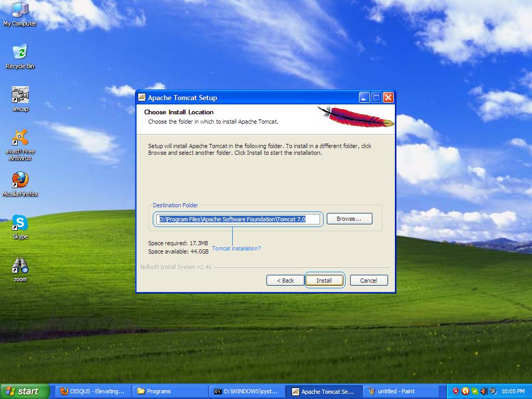532x399 pixels.
Task: Click inside the Destination Folder path field
Action: pos(237,219)
